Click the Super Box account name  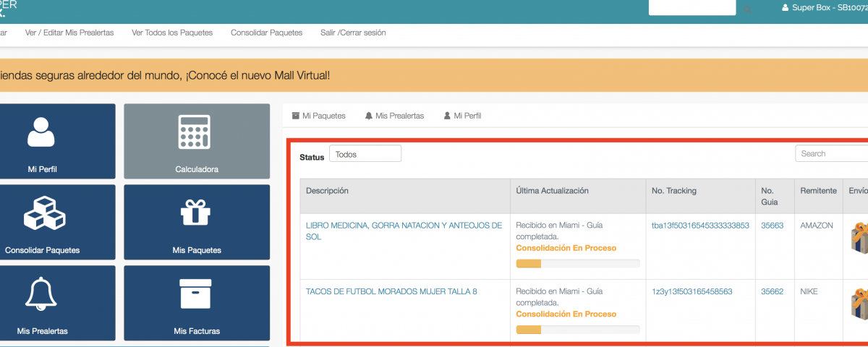(x=830, y=8)
